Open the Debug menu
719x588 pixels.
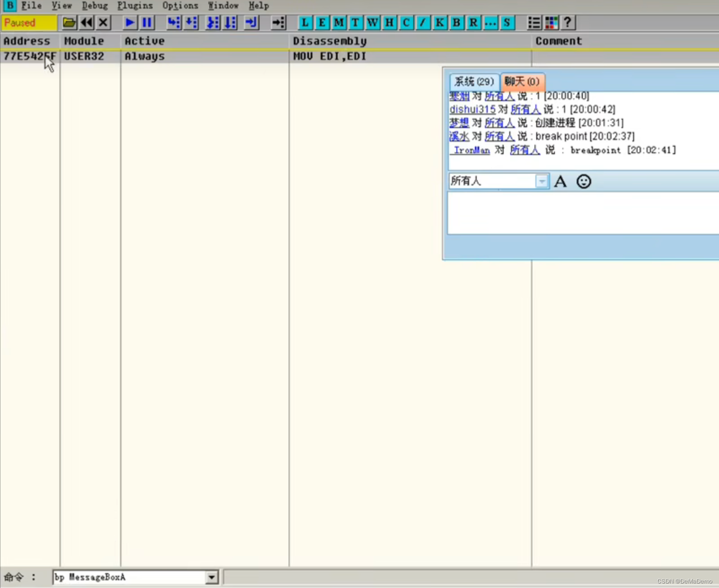coord(94,5)
